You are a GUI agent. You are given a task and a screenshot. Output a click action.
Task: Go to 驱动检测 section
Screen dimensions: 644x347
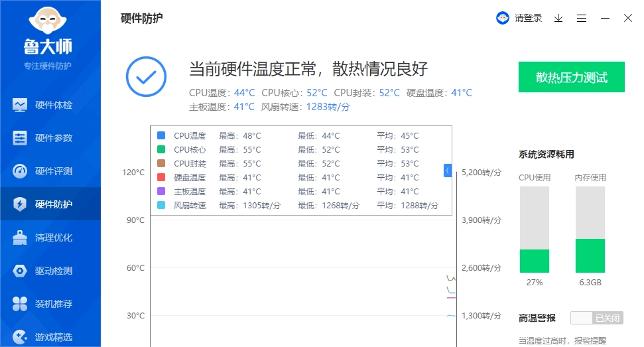[54, 271]
